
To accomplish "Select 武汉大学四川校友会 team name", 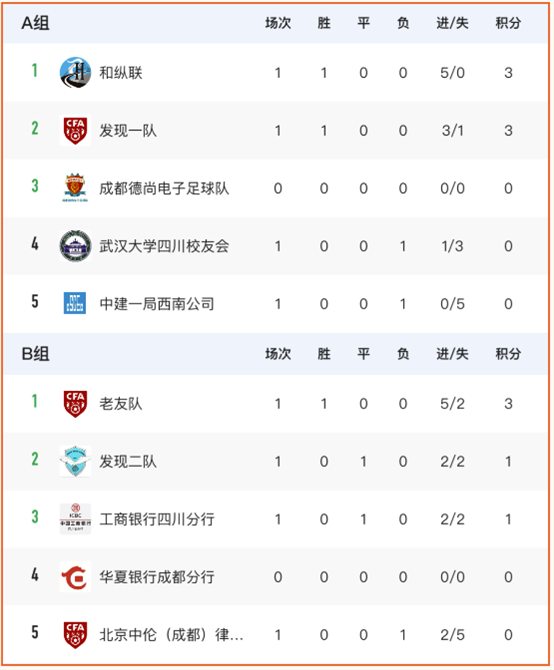I will click(164, 246).
